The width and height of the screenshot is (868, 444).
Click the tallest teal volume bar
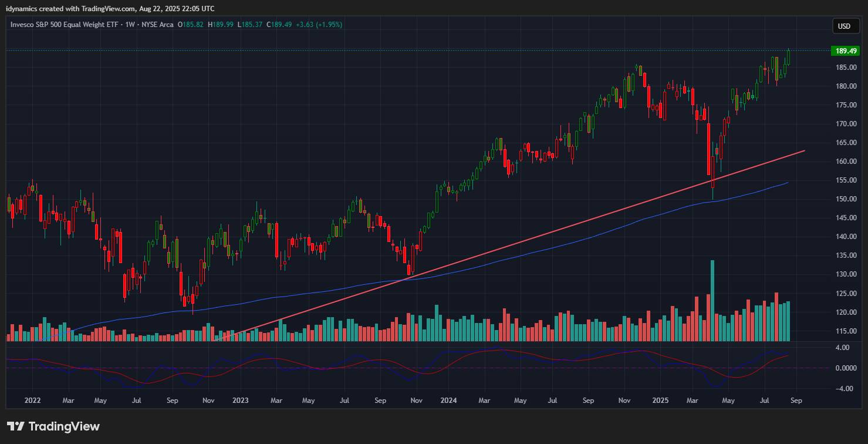click(x=712, y=300)
